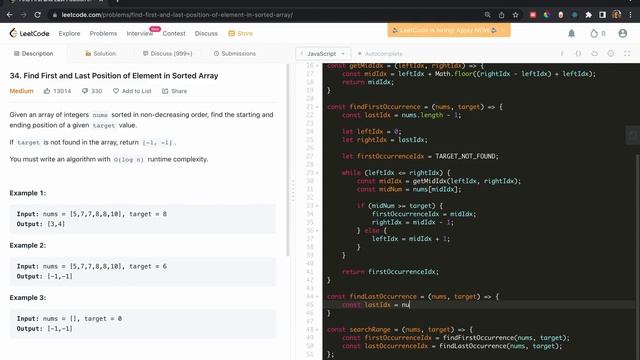Image resolution: width=640 pixels, height=360 pixels.
Task: Open the Interview menu item
Action: (x=140, y=33)
